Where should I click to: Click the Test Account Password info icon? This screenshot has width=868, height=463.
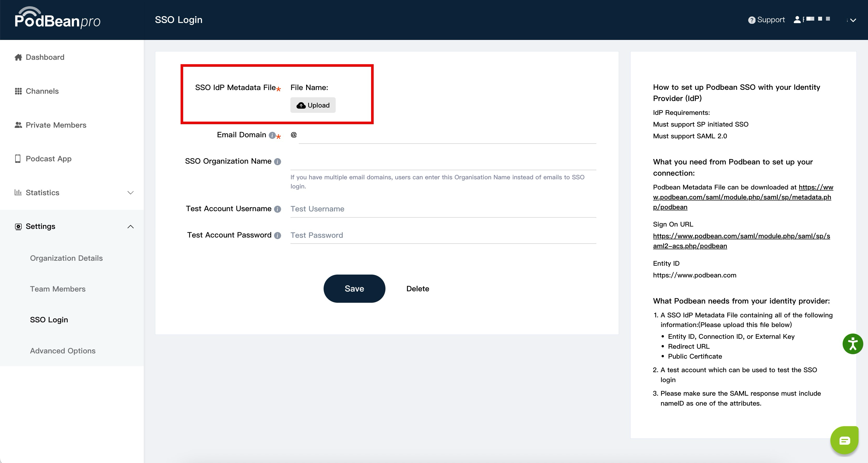click(277, 235)
